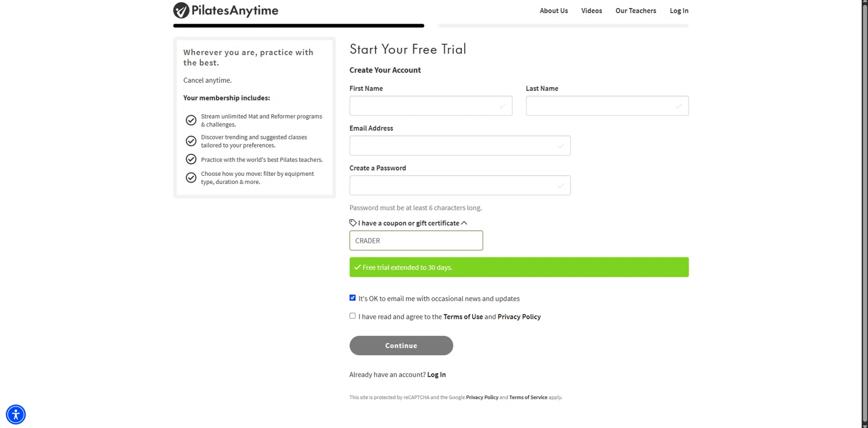Uncheck the email news and updates checkbox
868x428 pixels.
352,298
